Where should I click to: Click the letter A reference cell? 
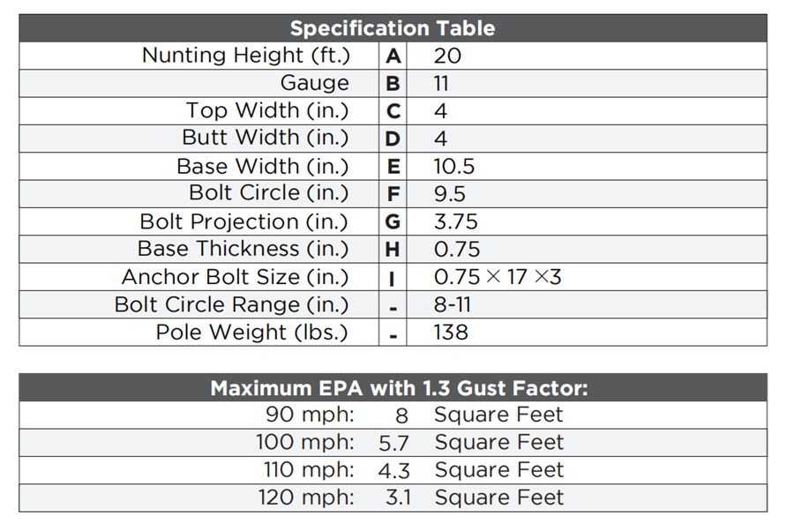(393, 56)
